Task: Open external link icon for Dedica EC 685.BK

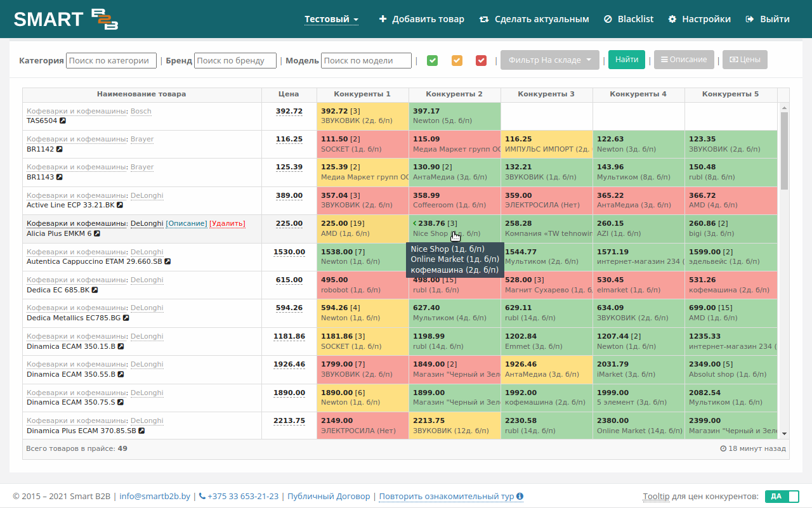Action: tap(95, 290)
